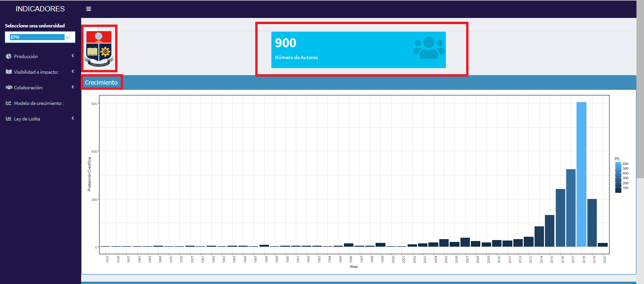Click the line chart icon beside Modelo de crecimiento
The width and height of the screenshot is (644, 284).
click(8, 103)
